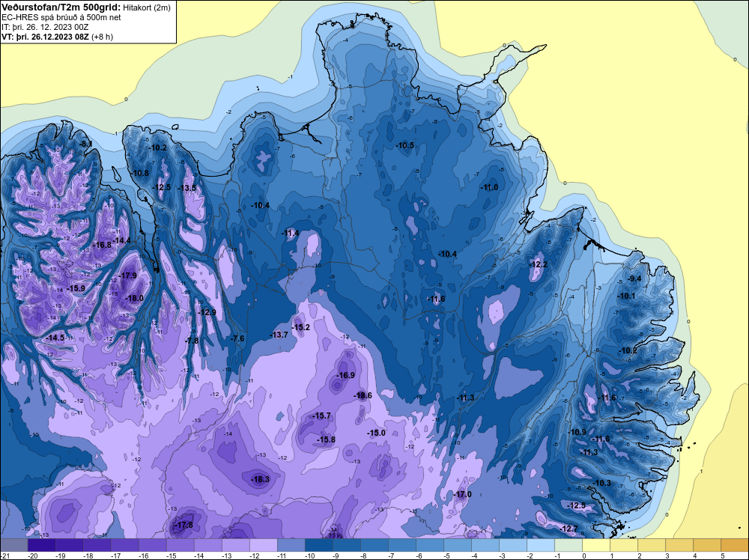Click the 'IT: þri. 26. 12. 2023 00Z' line
Viewport: 749px width, 560px height.
point(45,27)
